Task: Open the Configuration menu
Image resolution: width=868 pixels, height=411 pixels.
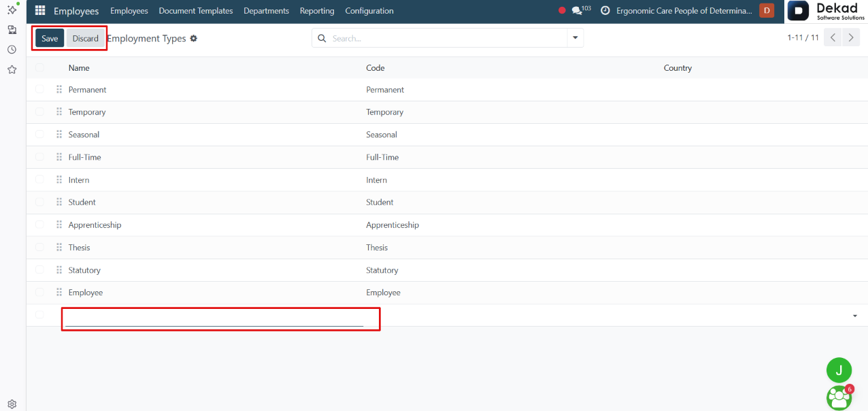Action: [369, 11]
